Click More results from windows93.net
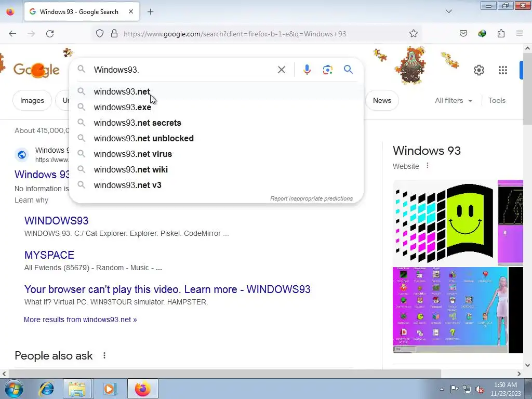 (81, 320)
